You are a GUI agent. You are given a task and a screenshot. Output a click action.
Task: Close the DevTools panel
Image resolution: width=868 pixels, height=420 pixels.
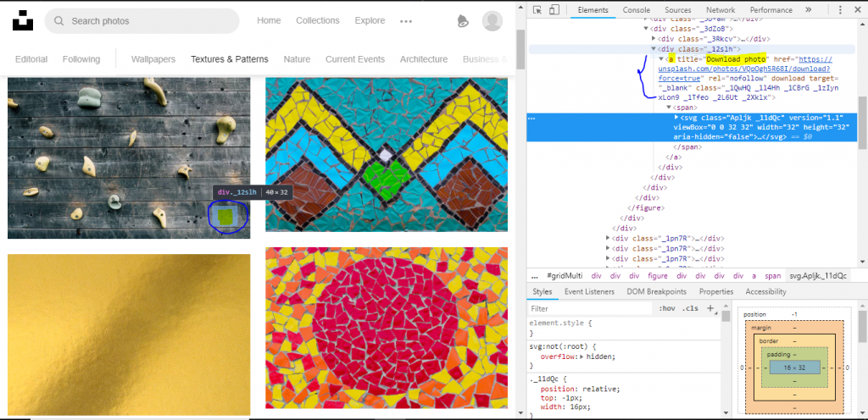859,10
